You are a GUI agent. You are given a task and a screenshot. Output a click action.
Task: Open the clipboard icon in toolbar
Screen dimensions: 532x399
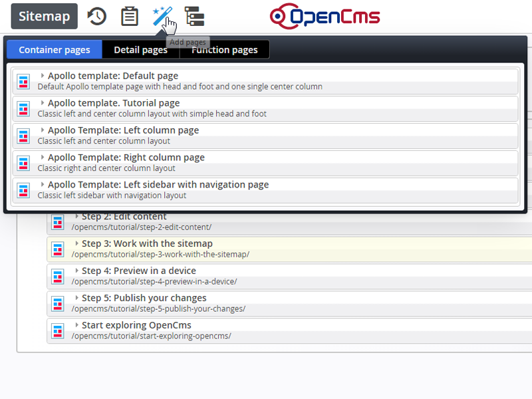tap(130, 16)
